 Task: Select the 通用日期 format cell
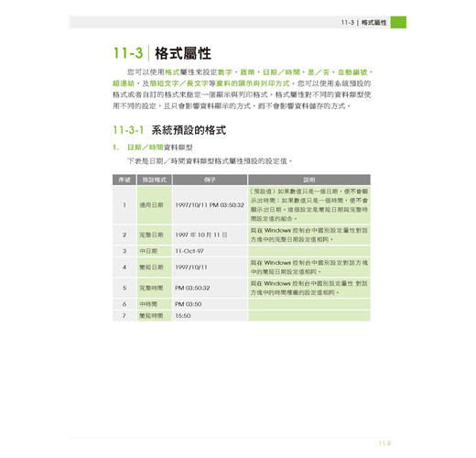[x=155, y=205]
